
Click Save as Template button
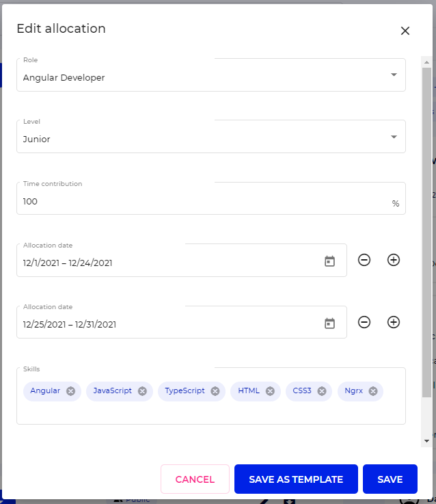pyautogui.click(x=296, y=479)
